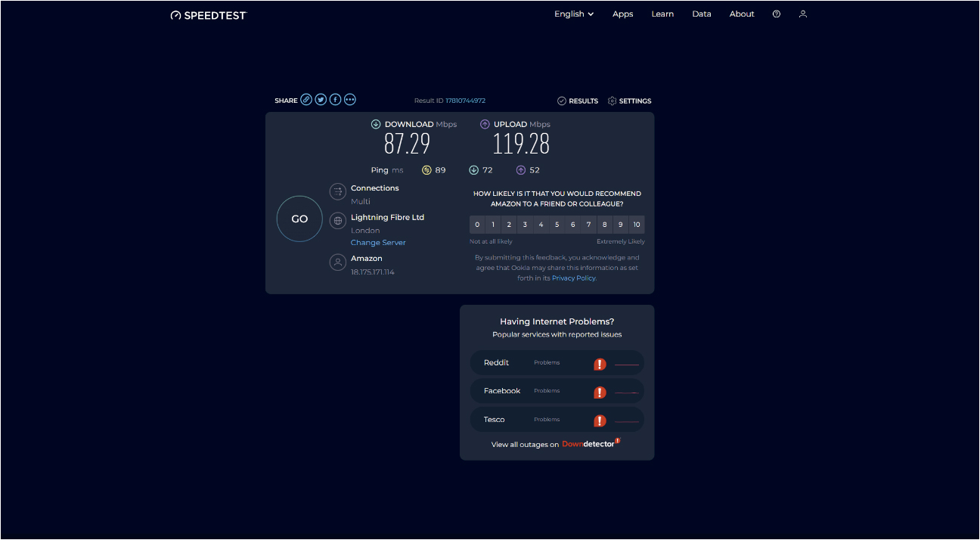Open Result ID 17810744972 link
Viewport: 980px width, 540px height.
click(x=465, y=101)
